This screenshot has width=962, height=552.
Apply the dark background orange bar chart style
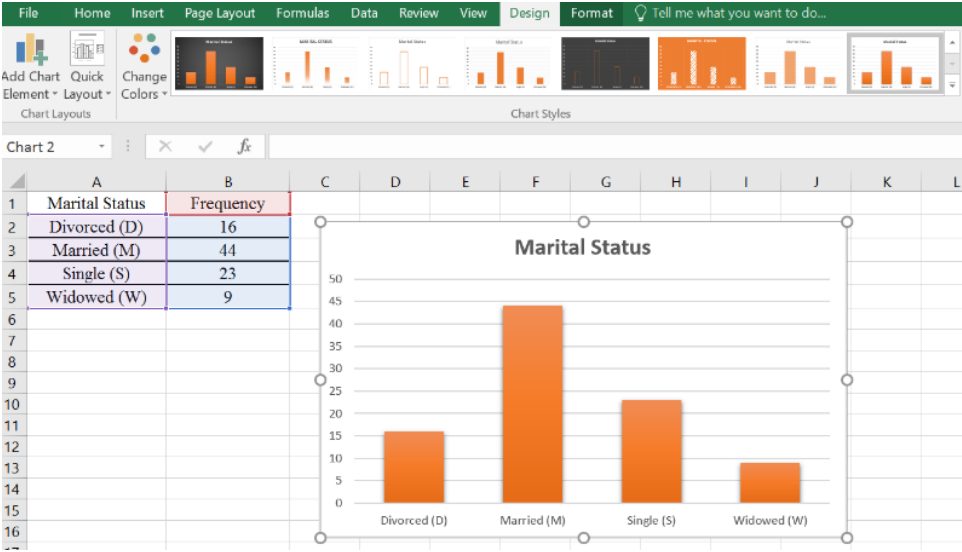coord(219,63)
